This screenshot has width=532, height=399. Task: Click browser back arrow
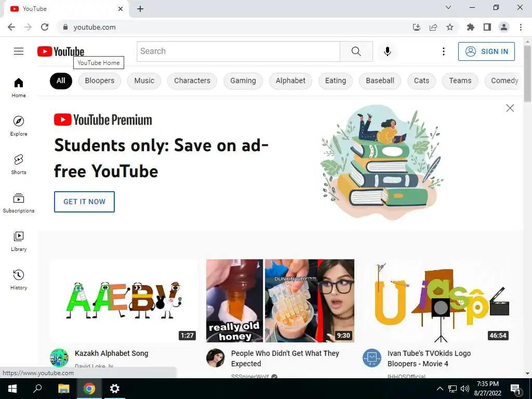(x=11, y=27)
